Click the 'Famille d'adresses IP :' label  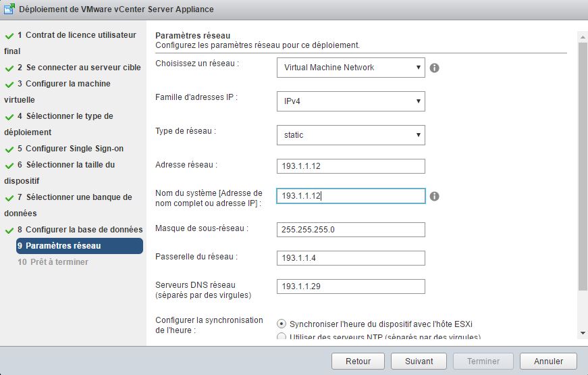point(196,97)
